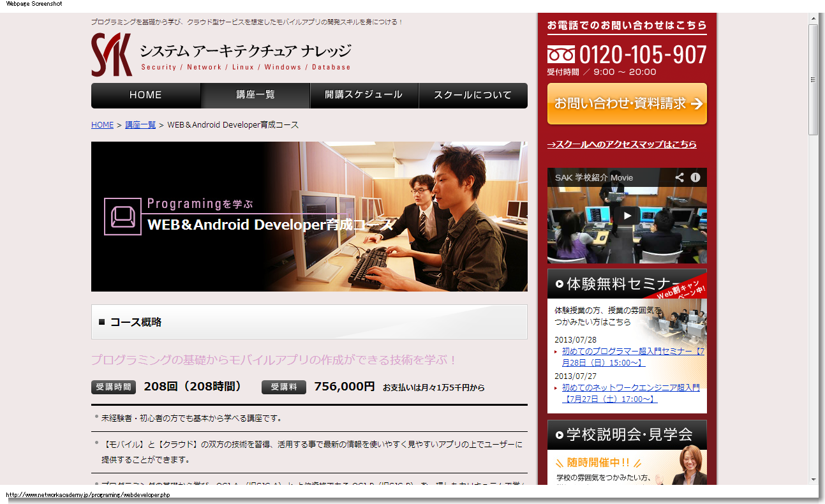This screenshot has height=504, width=825.
Task: Open the 学校説明会・見学会 header
Action: coord(627,434)
